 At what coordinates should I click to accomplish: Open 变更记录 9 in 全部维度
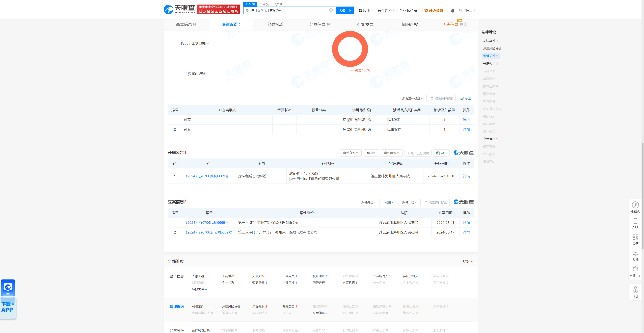tap(259, 283)
